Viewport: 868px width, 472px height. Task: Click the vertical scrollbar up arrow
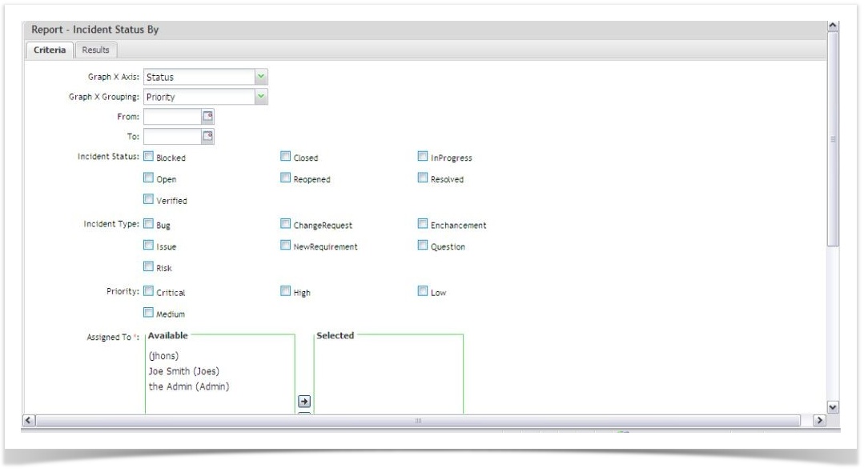tap(834, 27)
